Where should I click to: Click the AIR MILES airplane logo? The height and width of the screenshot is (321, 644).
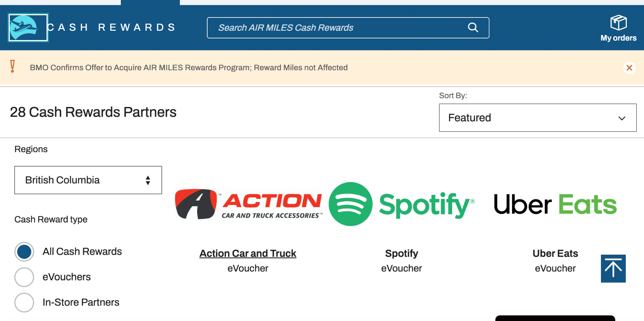tap(28, 28)
